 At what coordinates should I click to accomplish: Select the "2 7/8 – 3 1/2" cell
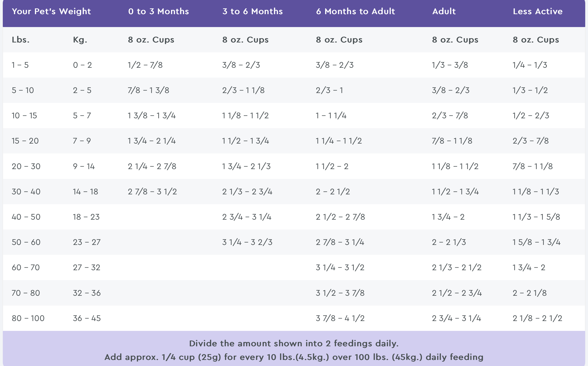tap(152, 192)
